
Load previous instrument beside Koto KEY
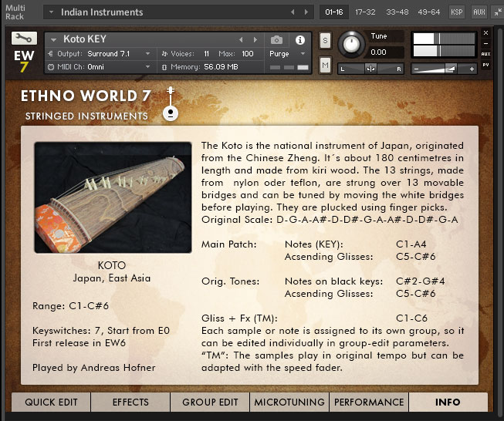click(x=241, y=40)
